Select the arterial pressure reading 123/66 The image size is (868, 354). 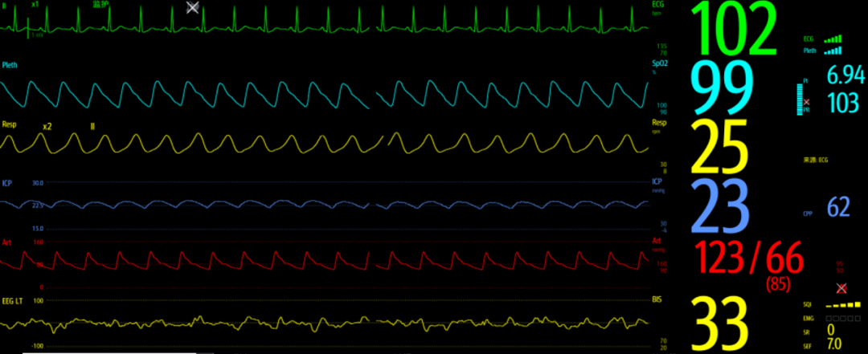tap(747, 258)
